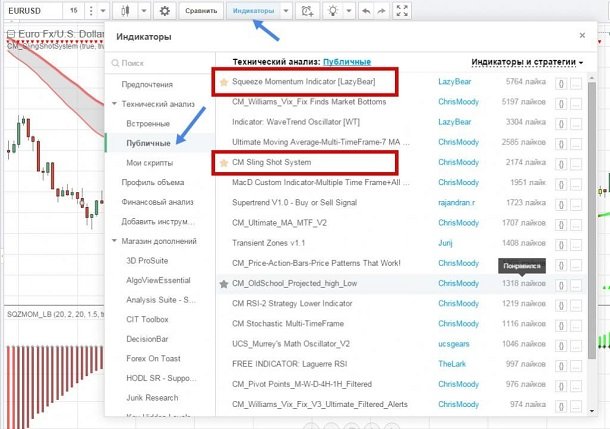Open LazyBear author link for Squeeze Momentum
The width and height of the screenshot is (610, 429).
[454, 82]
